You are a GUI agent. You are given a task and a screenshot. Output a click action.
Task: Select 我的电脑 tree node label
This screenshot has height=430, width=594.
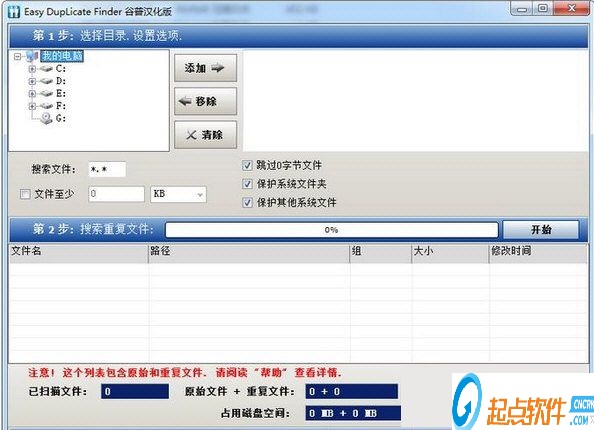tap(62, 56)
